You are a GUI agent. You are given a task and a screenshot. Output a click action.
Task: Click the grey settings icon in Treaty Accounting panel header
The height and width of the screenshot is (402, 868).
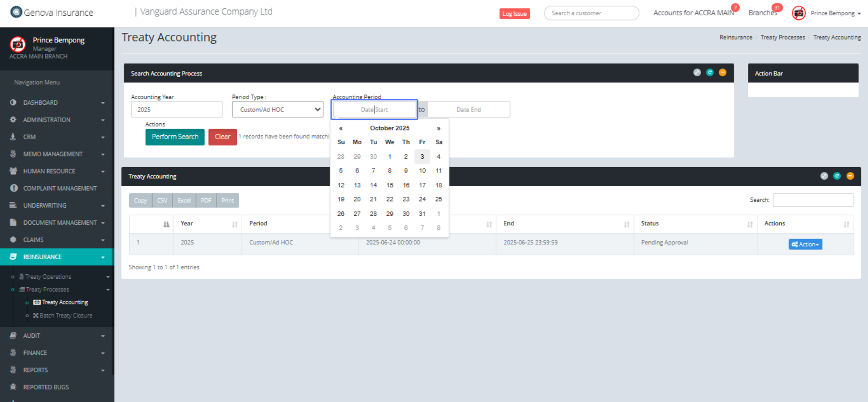pos(824,176)
